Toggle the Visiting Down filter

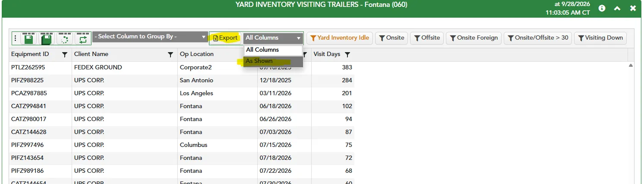click(600, 38)
